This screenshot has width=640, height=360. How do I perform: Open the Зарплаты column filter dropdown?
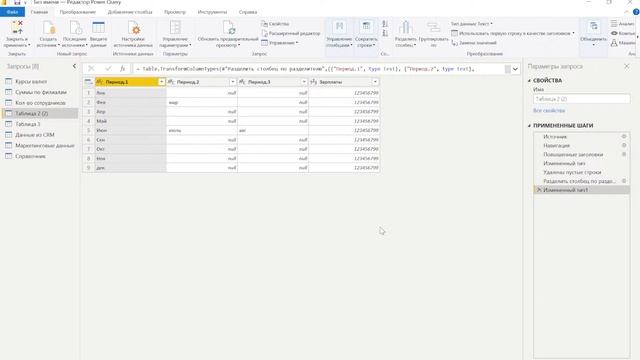[x=375, y=82]
